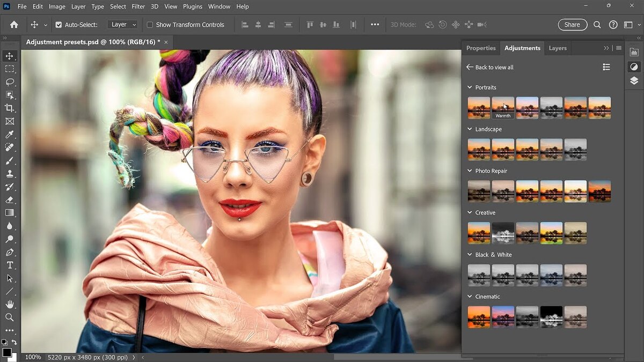Open Photoshop Search from the top bar
This screenshot has height=362, width=644.
point(597,24)
